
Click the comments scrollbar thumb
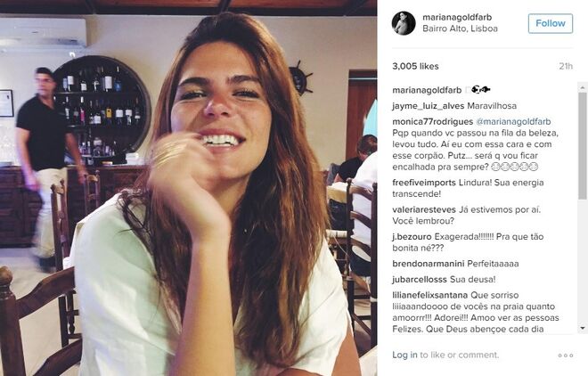coord(582,146)
